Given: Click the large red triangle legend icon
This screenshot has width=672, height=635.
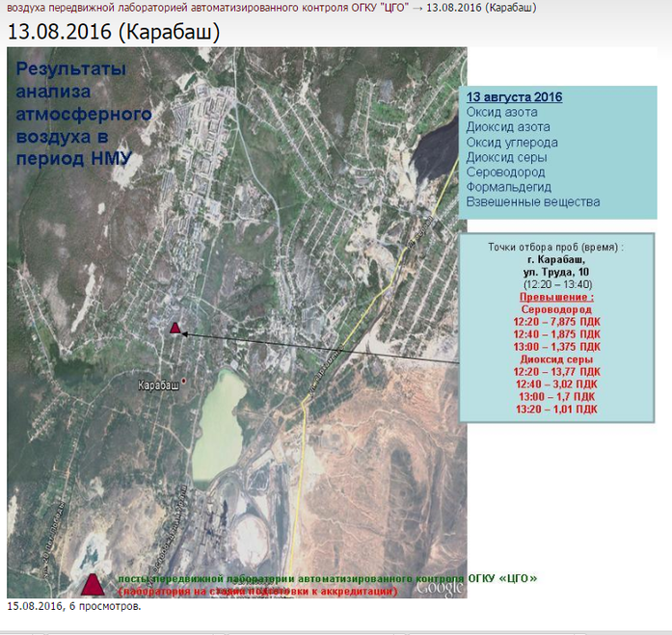Looking at the screenshot, I should (x=93, y=583).
